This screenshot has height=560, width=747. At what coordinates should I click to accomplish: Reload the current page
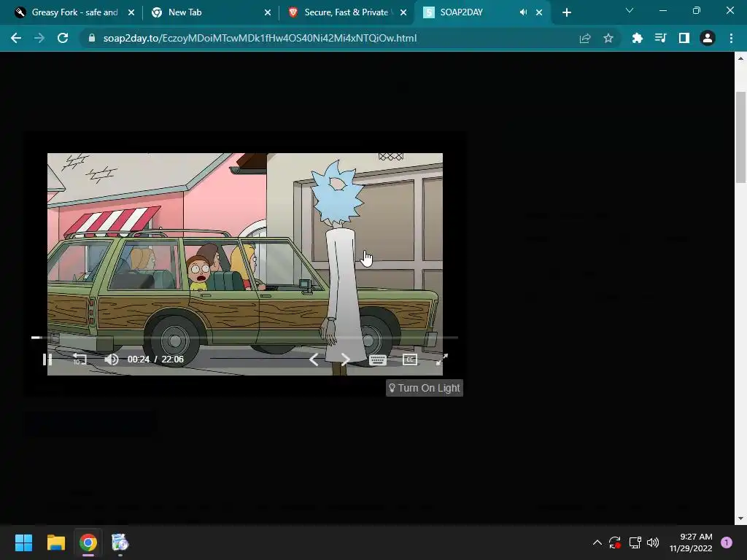[63, 38]
